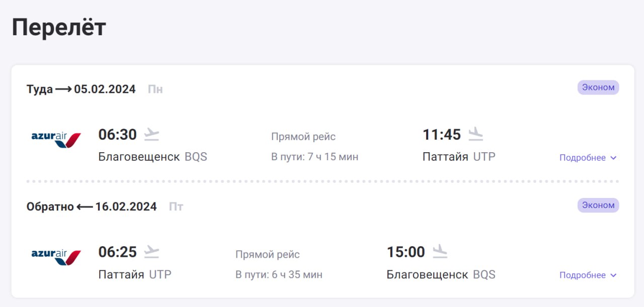Click the chevron next to outbound Подробнее
The image size is (644, 307).
point(613,158)
